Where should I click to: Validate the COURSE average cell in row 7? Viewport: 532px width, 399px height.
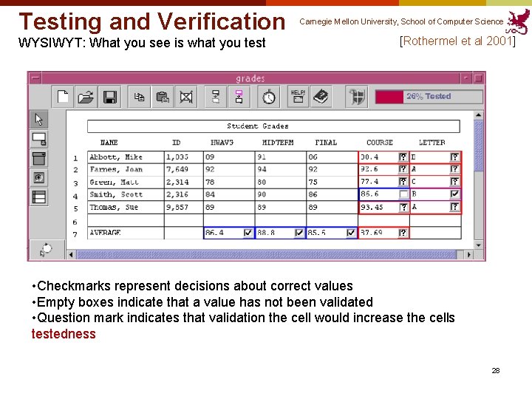(403, 233)
